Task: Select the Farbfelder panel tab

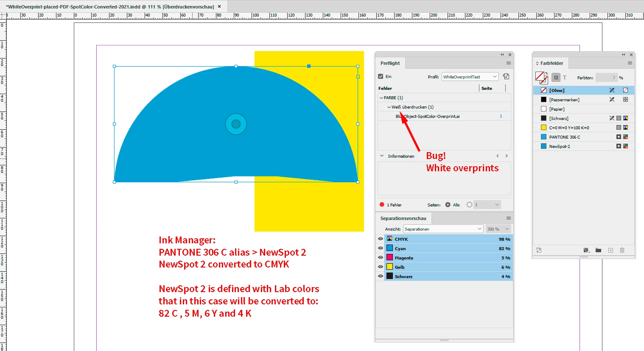Action: click(x=552, y=63)
